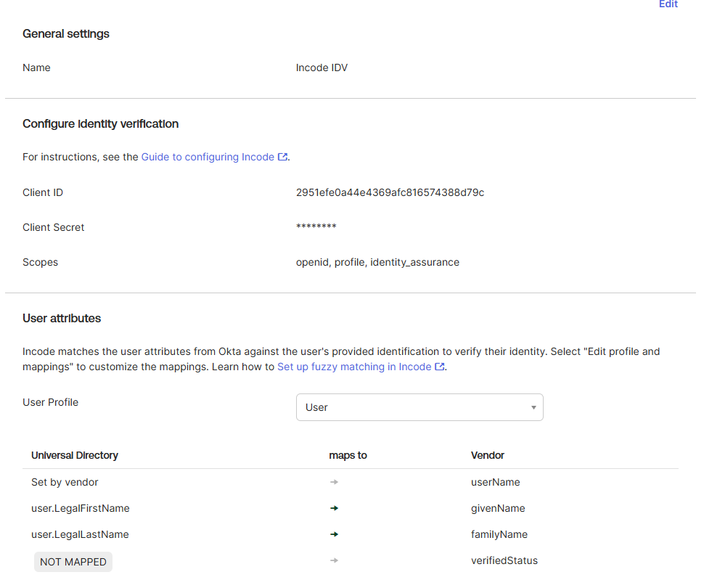Image resolution: width=704 pixels, height=588 pixels.
Task: Click the scopes value openid, profile, identity_assurance
Action: (377, 262)
